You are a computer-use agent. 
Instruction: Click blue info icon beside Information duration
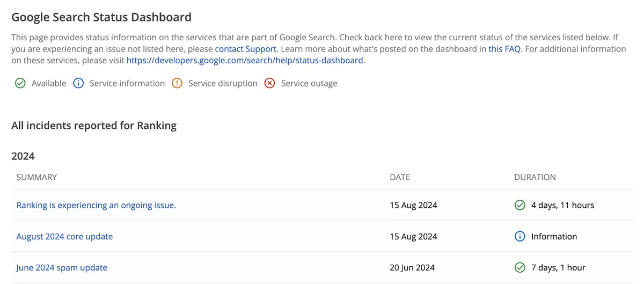(x=519, y=236)
